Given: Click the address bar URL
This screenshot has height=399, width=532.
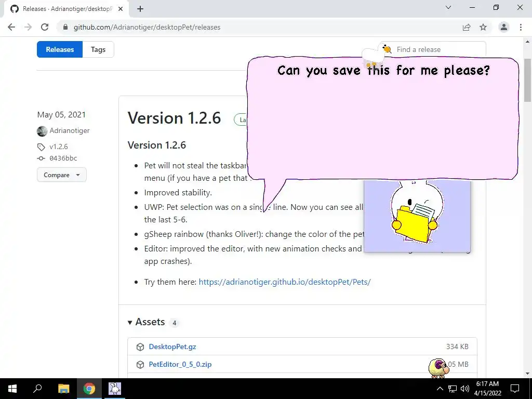Looking at the screenshot, I should (x=147, y=27).
